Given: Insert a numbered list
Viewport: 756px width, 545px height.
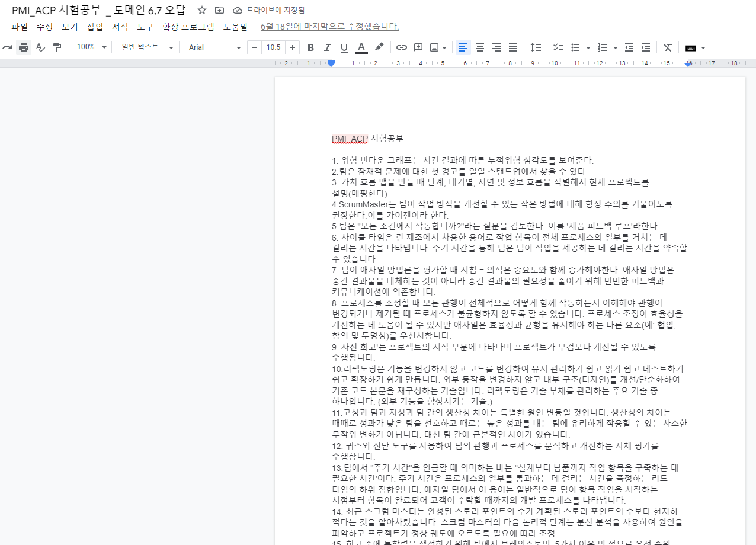Looking at the screenshot, I should [x=603, y=47].
